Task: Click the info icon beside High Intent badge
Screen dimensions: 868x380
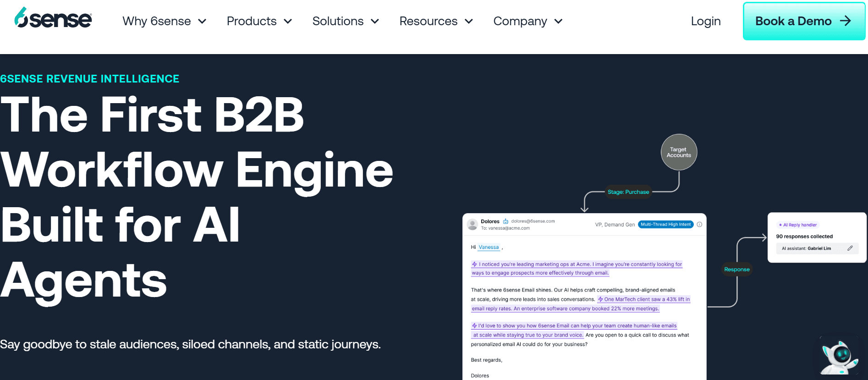Action: click(699, 225)
